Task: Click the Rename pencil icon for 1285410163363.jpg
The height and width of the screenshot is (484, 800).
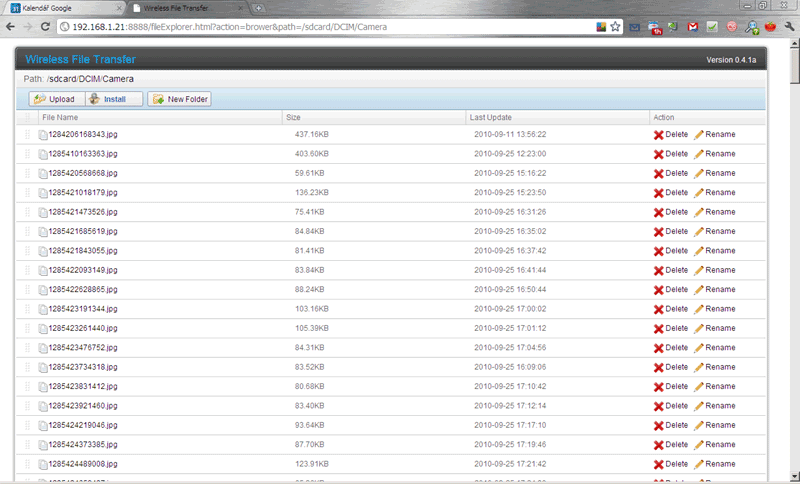Action: (699, 154)
